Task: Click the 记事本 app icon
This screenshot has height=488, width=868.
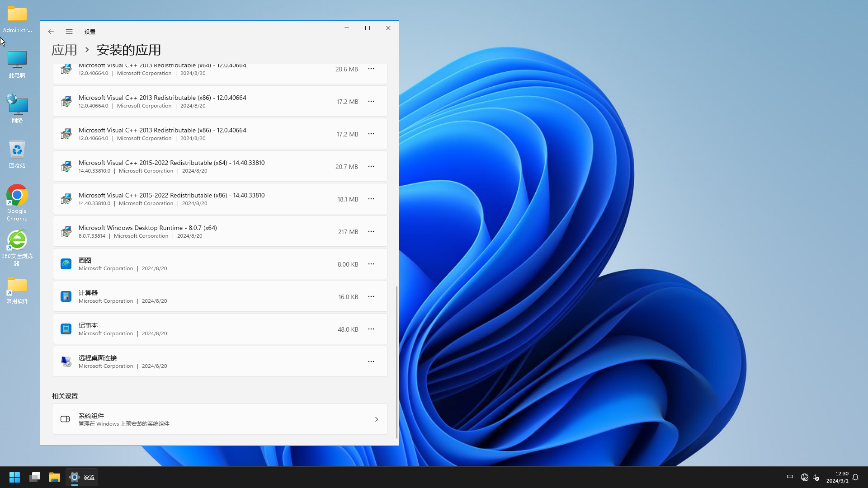Action: [x=66, y=329]
